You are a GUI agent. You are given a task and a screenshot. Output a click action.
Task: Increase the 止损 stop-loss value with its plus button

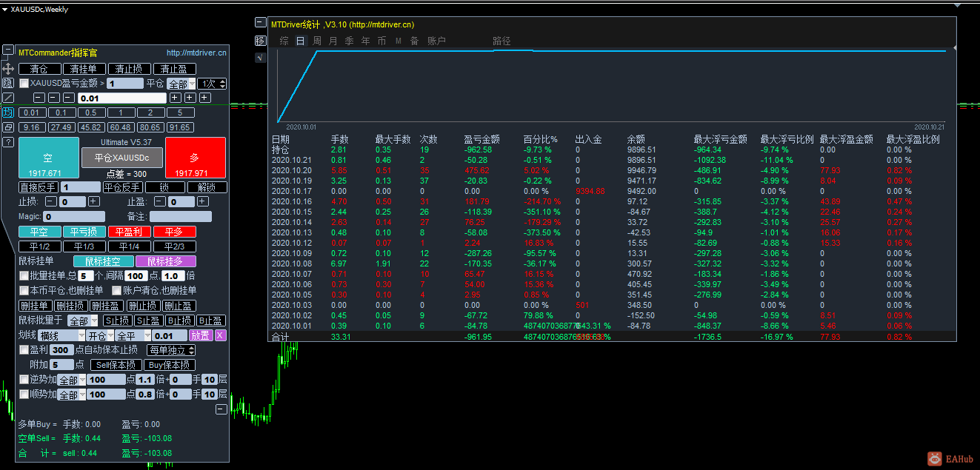94,201
